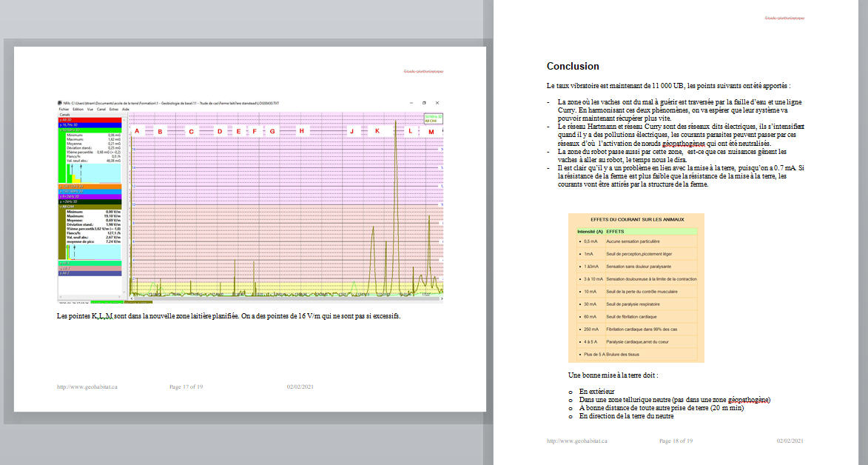This screenshot has height=465, width=868.
Task: Select the orange channel color bar
Action: [x=93, y=186]
